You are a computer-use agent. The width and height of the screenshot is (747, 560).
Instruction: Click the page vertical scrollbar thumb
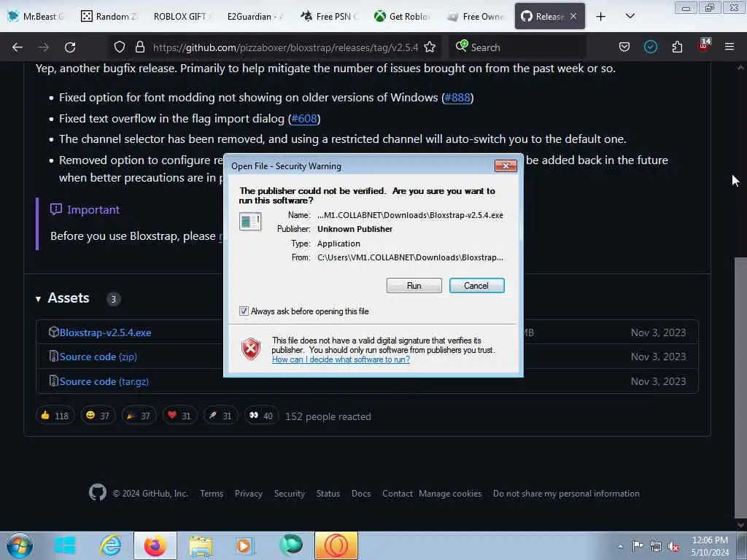point(740,388)
